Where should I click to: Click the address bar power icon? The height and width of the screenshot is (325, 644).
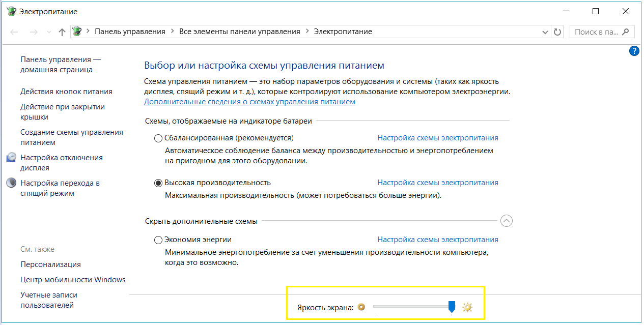[x=77, y=32]
